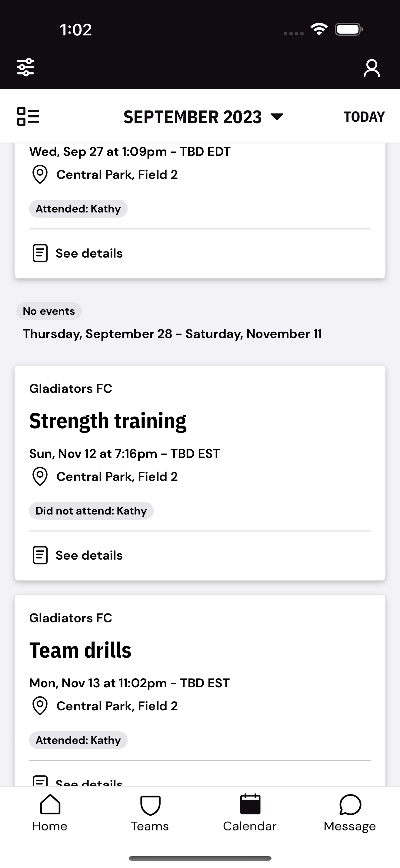Tap location pin for Sep 27 event
This screenshot has width=400, height=868.
click(40, 175)
